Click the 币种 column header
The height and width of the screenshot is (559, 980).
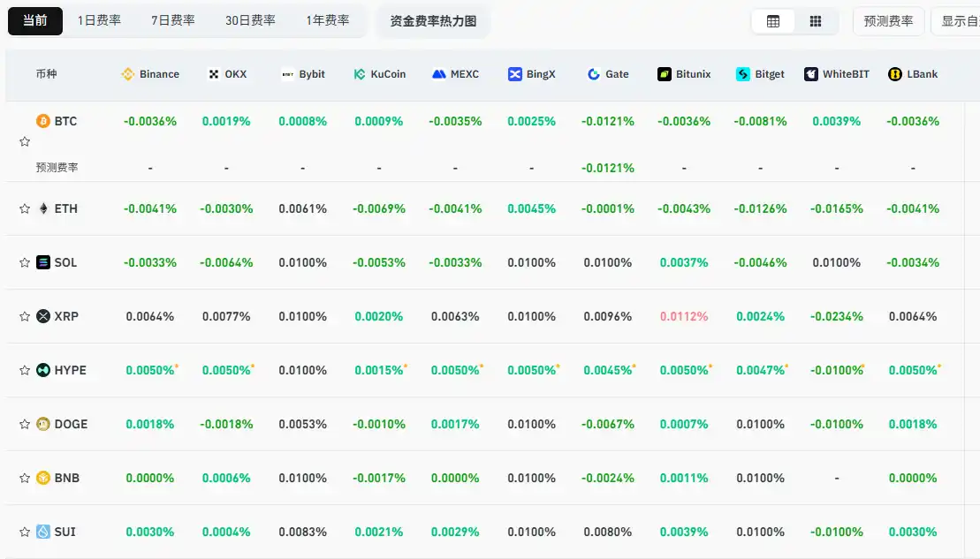[46, 74]
